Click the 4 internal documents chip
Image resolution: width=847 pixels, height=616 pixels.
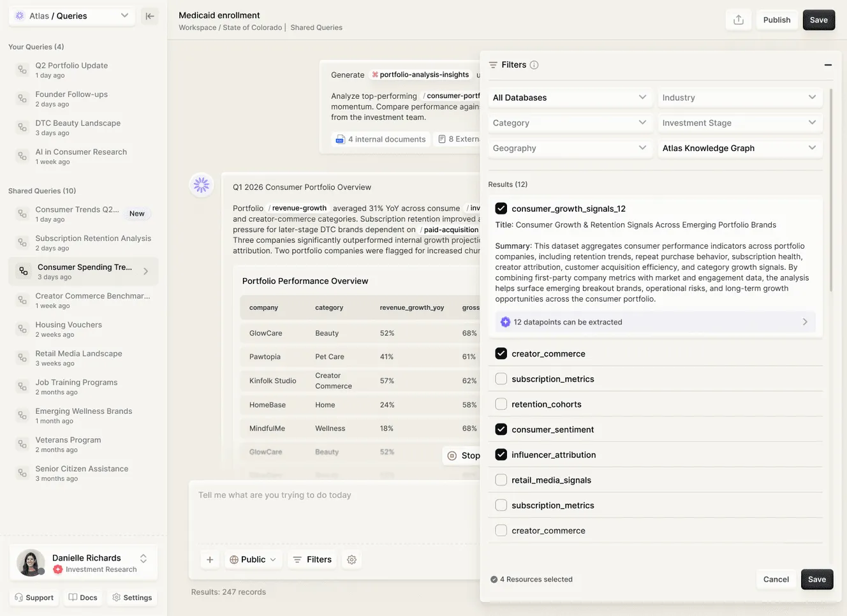pyautogui.click(x=380, y=139)
